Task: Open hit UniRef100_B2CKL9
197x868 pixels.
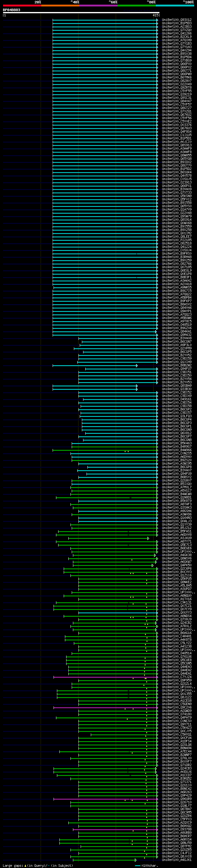Action: 177,37
